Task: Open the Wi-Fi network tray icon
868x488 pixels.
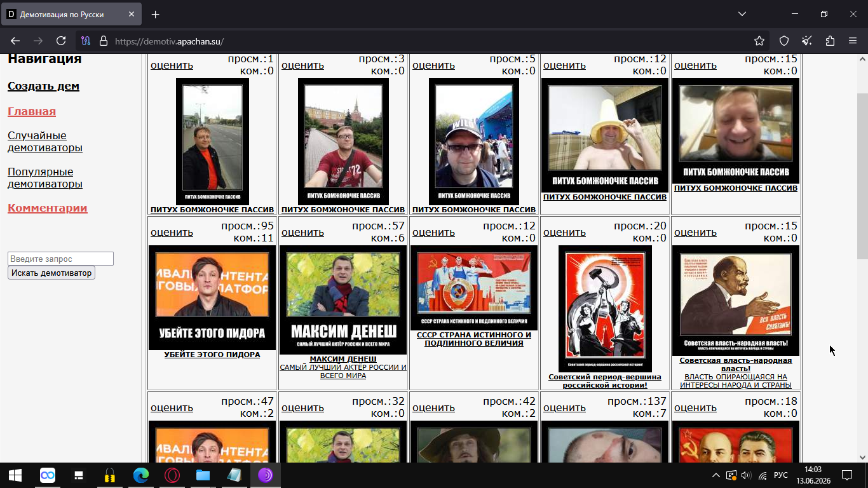Action: click(763, 475)
